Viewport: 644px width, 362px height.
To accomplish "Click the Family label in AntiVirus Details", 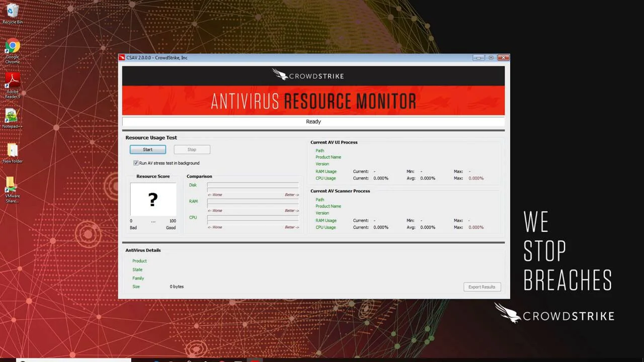I will pyautogui.click(x=138, y=279).
